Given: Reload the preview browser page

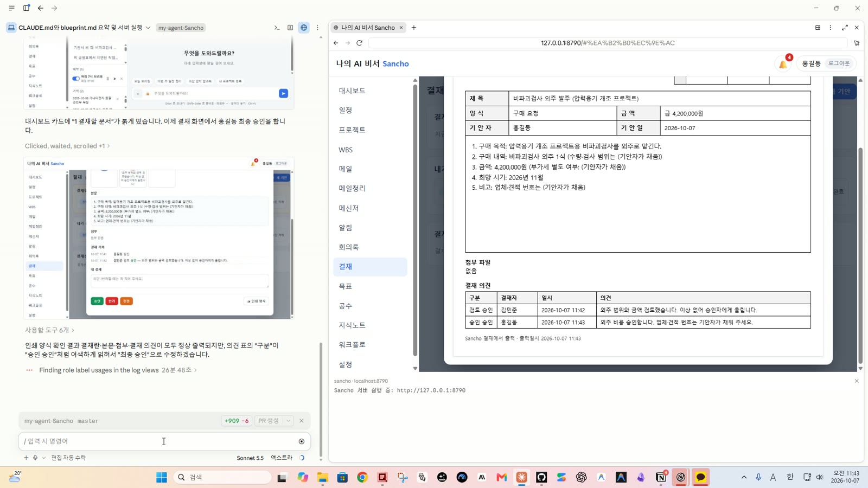Looking at the screenshot, I should point(359,43).
